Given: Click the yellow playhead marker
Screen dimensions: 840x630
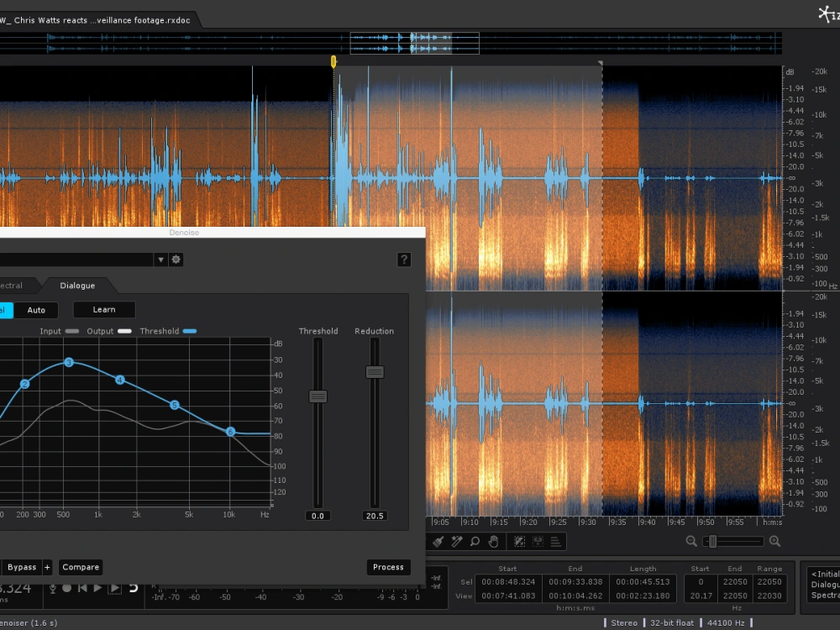Looking at the screenshot, I should click(x=333, y=61).
